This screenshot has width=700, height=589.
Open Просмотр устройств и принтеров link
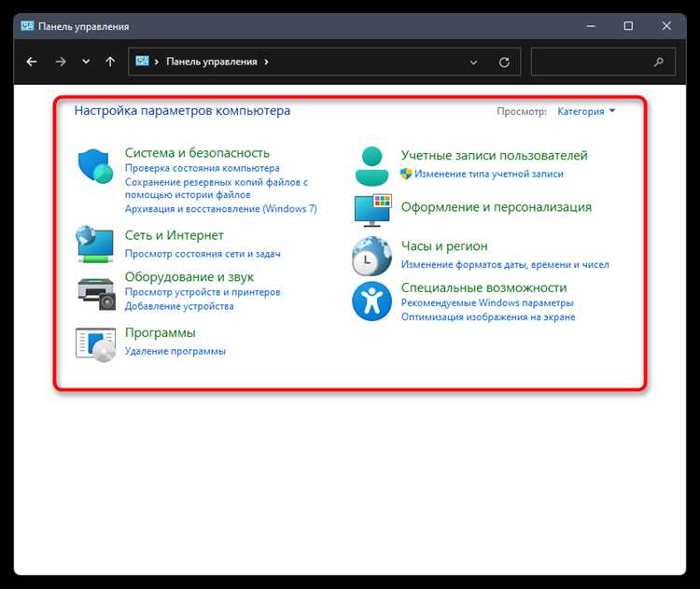coord(203,292)
